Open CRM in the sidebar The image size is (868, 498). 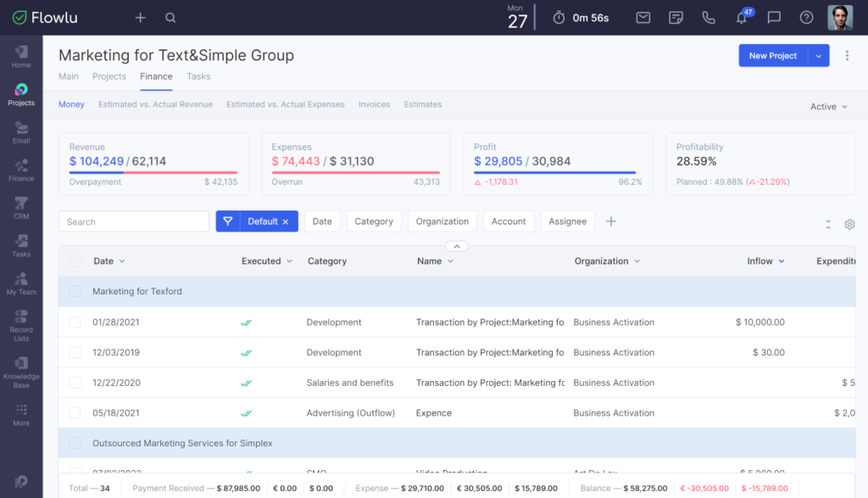tap(21, 209)
